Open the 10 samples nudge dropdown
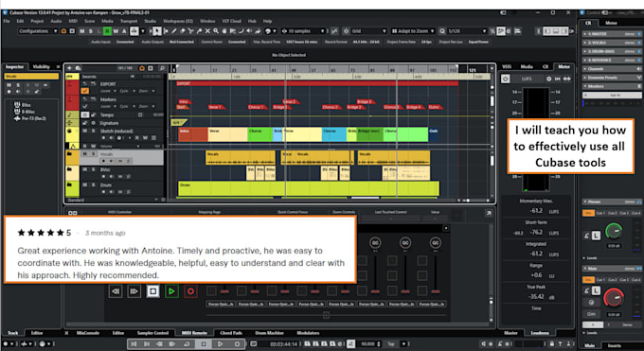The width and height of the screenshot is (644, 351). [x=303, y=31]
